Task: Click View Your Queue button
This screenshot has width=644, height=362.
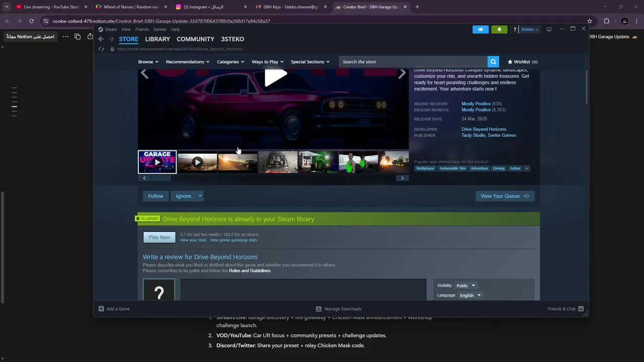Action: point(505,196)
